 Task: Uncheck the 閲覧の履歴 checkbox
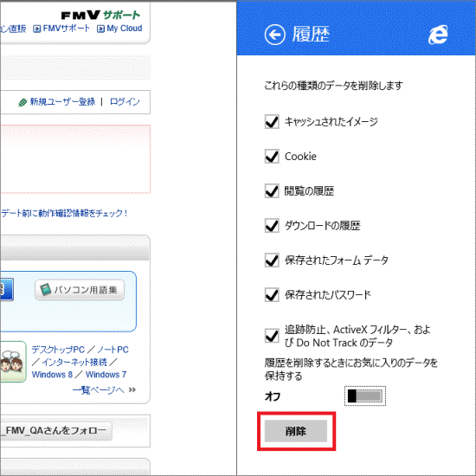coord(272,191)
